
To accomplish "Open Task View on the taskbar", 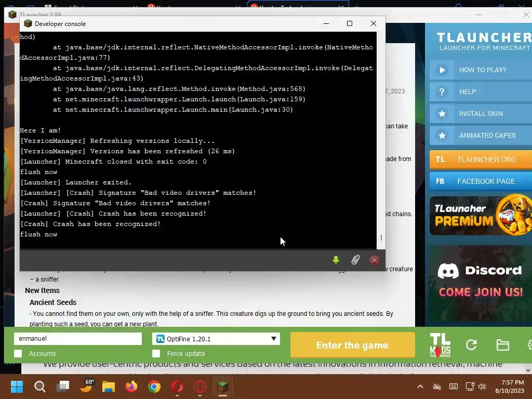I will pyautogui.click(x=63, y=387).
